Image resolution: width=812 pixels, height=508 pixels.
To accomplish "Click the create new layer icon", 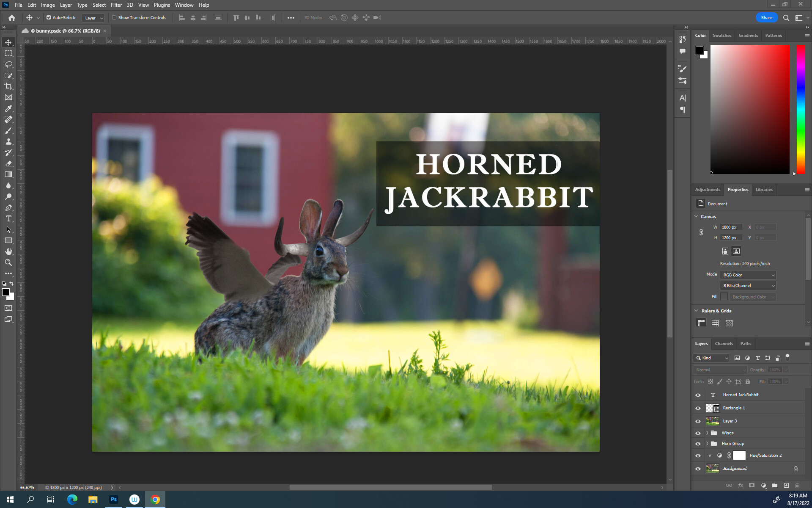I will pos(786,486).
